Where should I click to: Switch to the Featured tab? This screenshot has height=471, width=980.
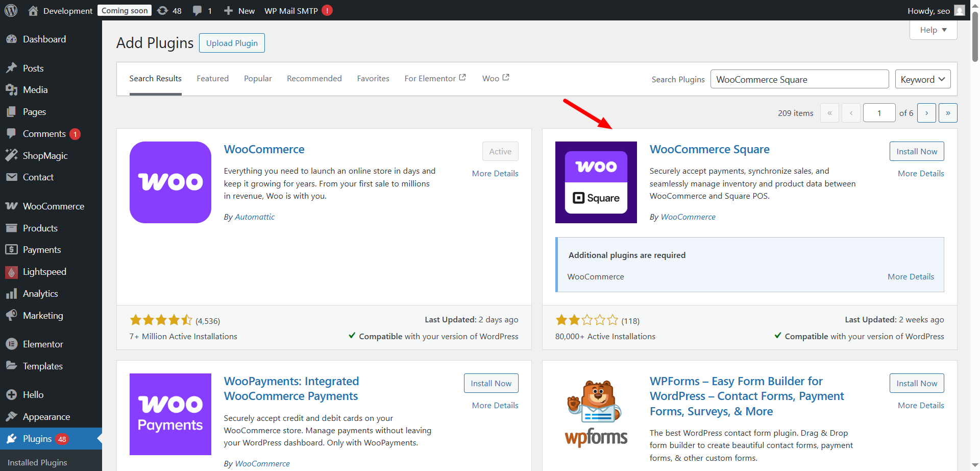tap(213, 79)
